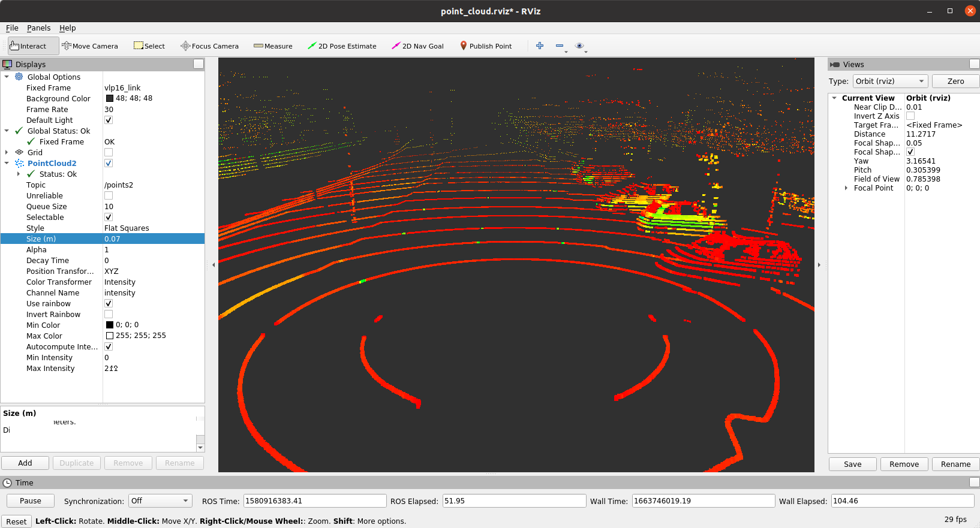Select the Size (m) property row
Image resolution: width=980 pixels, height=528 pixels.
(103, 239)
